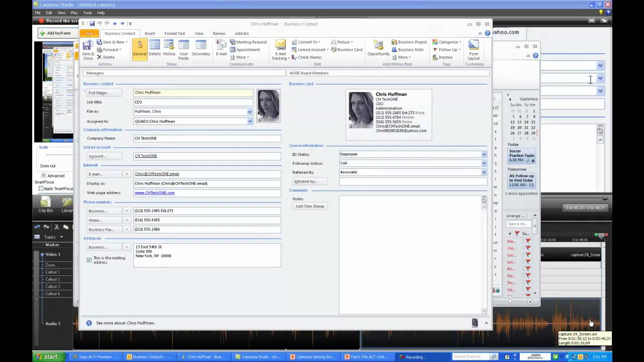Viewport: 644px width, 362px height.
Task: Open the Review ribbon tab
Action: click(219, 33)
